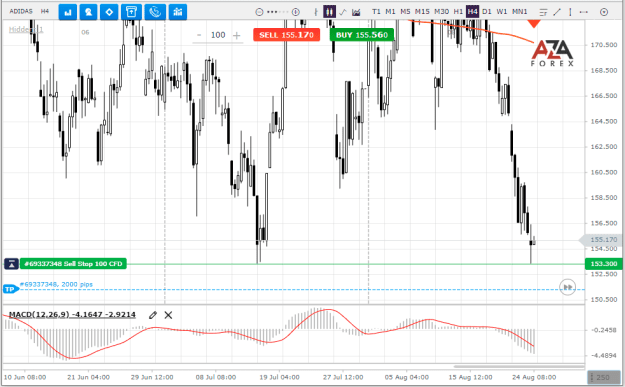The width and height of the screenshot is (625, 387).
Task: Click the BUY 155.560 button
Action: pos(362,35)
